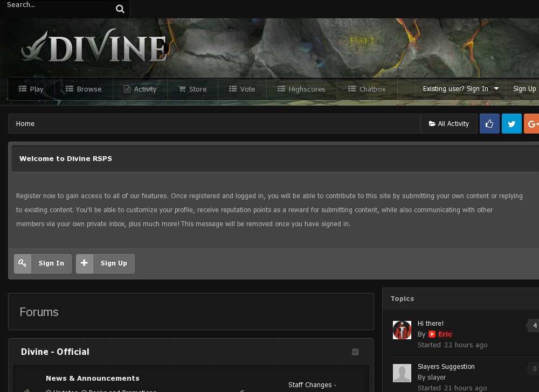539x392 pixels.
Task: Visit the All Activity page
Action: pyautogui.click(x=449, y=123)
